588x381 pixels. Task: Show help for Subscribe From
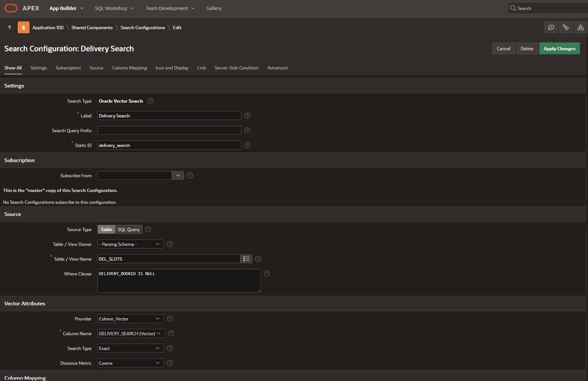pos(190,175)
